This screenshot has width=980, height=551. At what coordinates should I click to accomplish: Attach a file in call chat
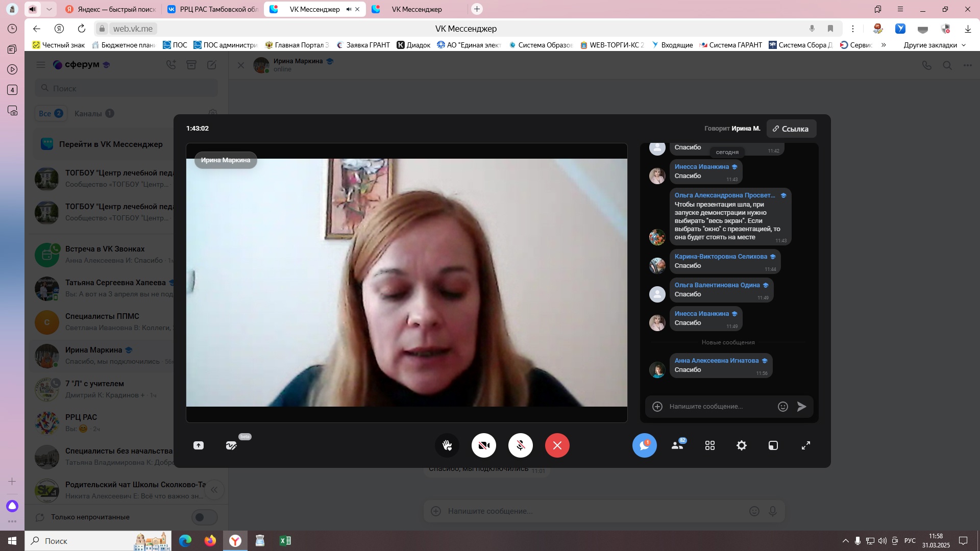657,407
